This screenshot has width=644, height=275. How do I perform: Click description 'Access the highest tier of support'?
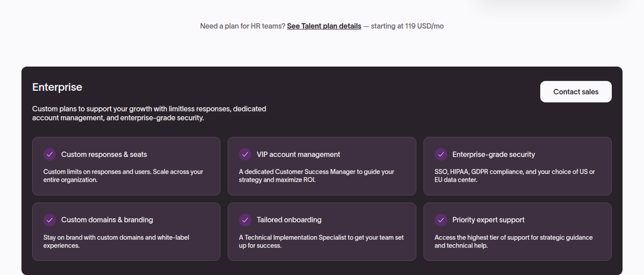[x=513, y=241]
